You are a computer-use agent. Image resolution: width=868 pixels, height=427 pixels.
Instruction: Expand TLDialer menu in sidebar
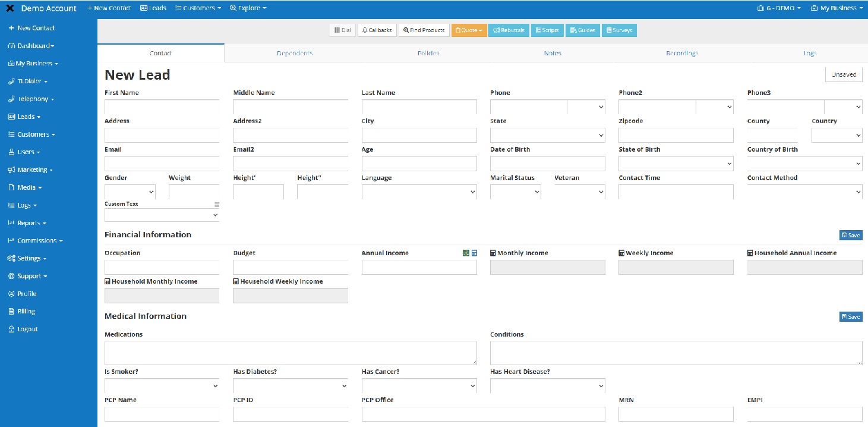[28, 81]
